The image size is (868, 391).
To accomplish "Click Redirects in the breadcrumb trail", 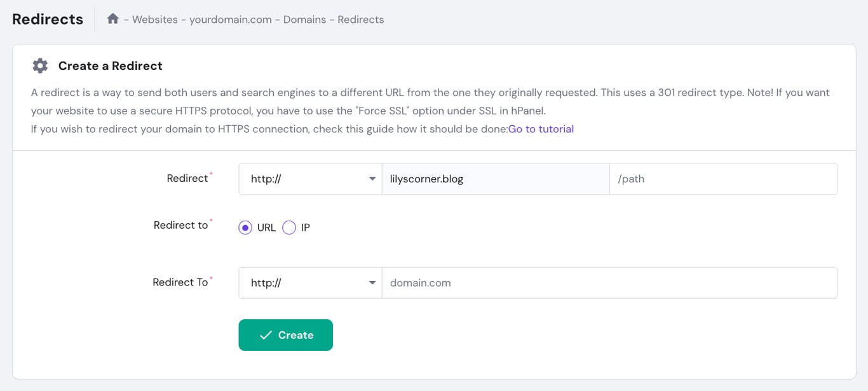I will (x=360, y=19).
